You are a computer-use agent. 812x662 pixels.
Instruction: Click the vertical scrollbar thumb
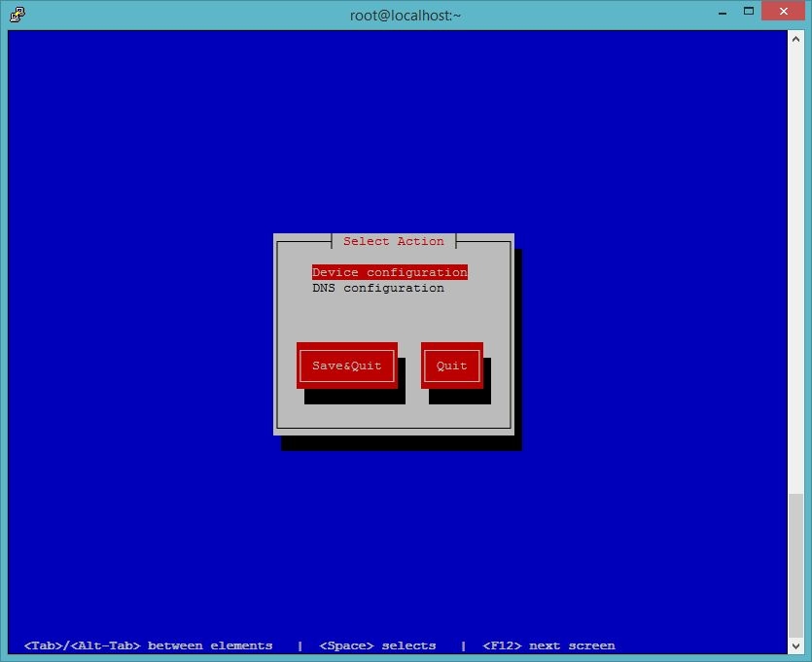click(x=795, y=564)
